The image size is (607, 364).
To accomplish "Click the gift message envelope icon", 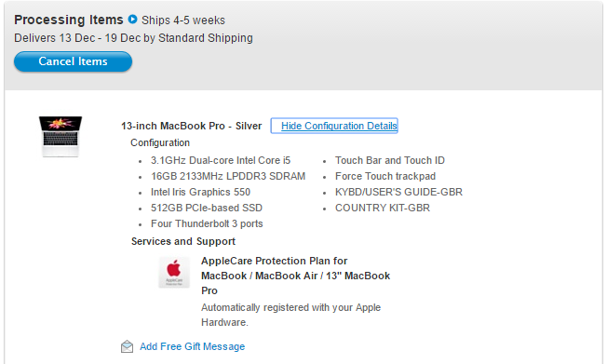I will click(127, 346).
